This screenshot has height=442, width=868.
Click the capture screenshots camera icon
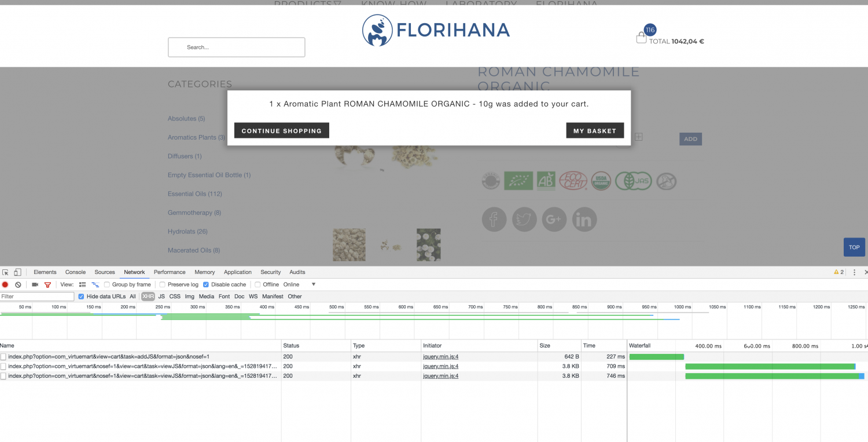click(35, 284)
